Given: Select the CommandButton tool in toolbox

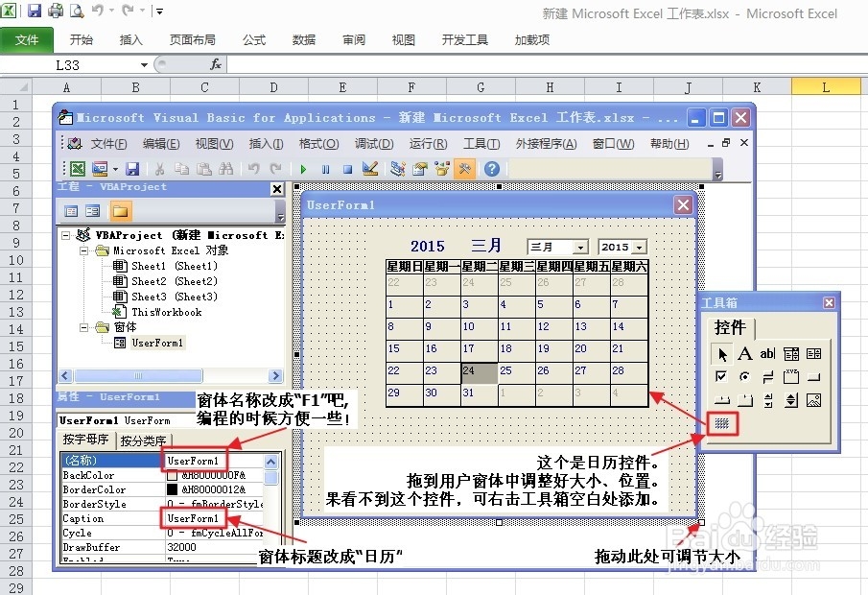Looking at the screenshot, I should pyautogui.click(x=813, y=377).
